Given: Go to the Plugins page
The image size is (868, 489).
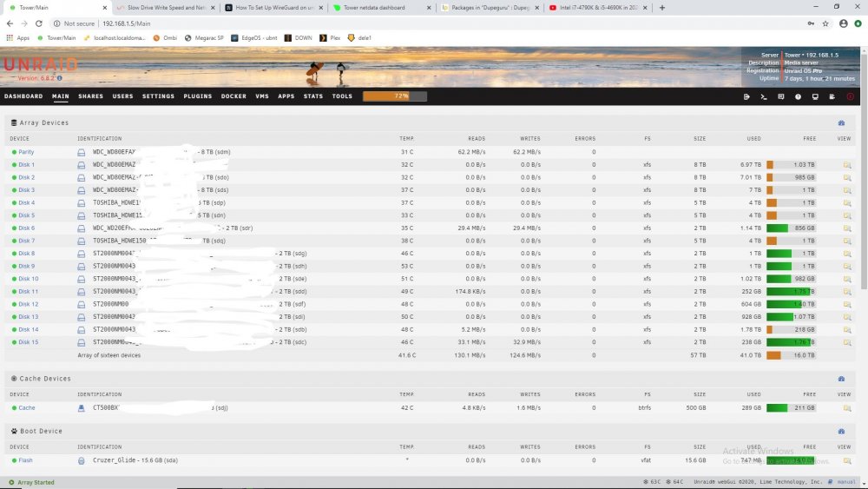Looking at the screenshot, I should click(x=198, y=96).
